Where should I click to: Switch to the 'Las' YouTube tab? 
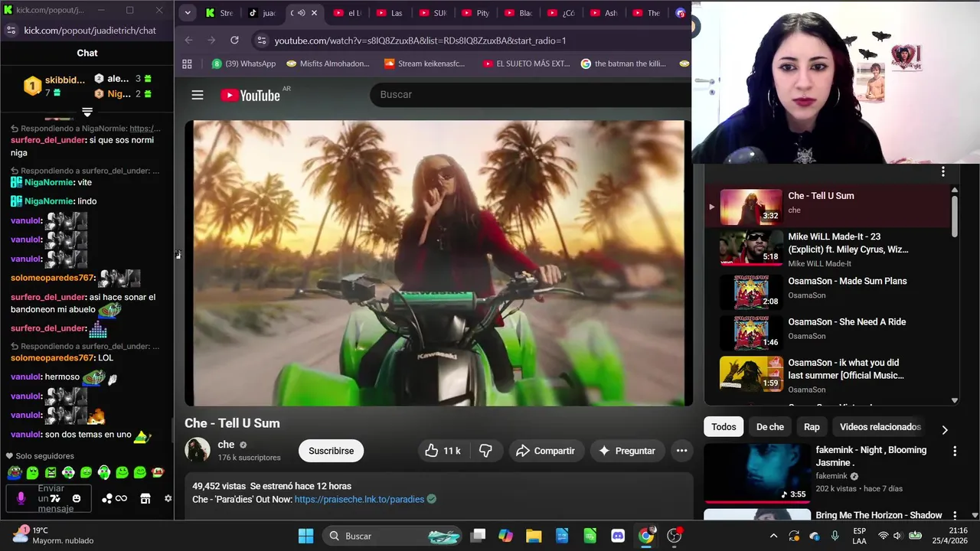(390, 13)
